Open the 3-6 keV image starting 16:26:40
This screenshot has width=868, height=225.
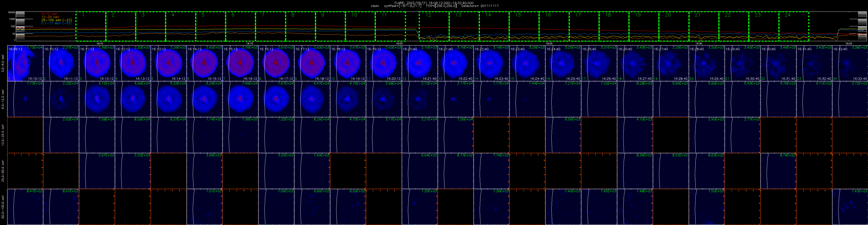point(635,63)
